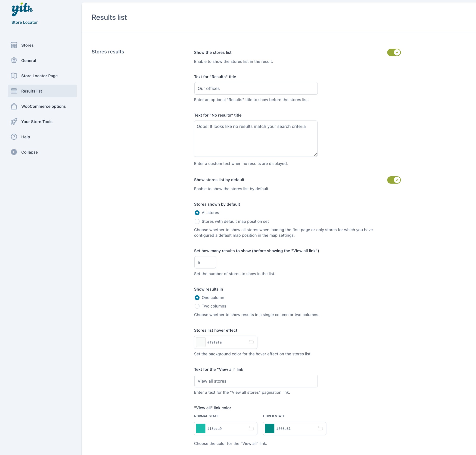Click the Stores storefront icon
The height and width of the screenshot is (455, 476).
(14, 45)
